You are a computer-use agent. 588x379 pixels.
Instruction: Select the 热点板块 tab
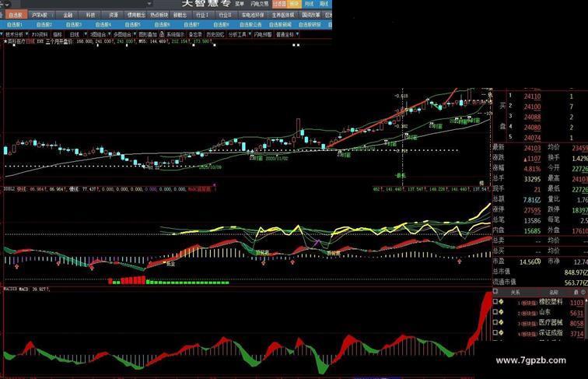[x=159, y=15]
